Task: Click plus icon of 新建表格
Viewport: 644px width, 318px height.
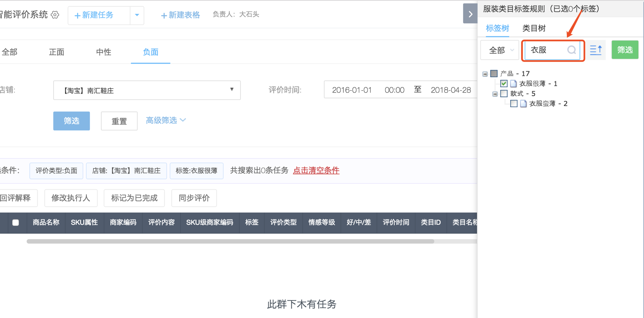Action: [164, 15]
